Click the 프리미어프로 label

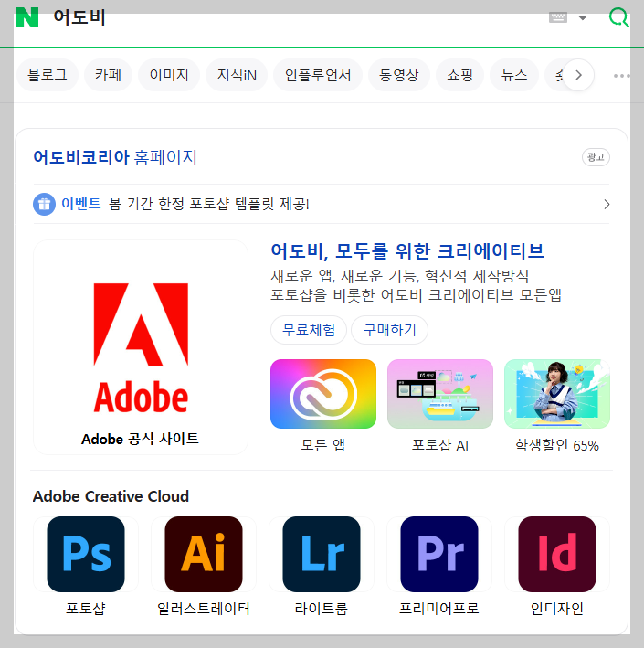(439, 609)
